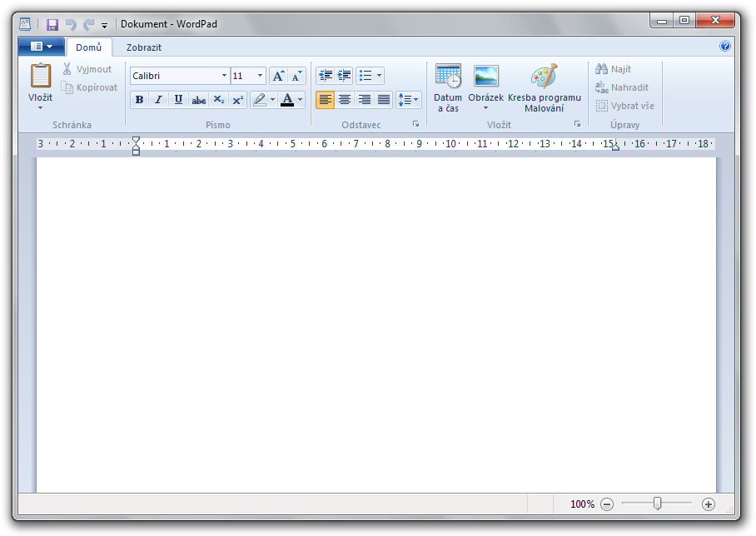The width and height of the screenshot is (756, 536).
Task: Open WordPad Help question mark
Action: pos(724,47)
